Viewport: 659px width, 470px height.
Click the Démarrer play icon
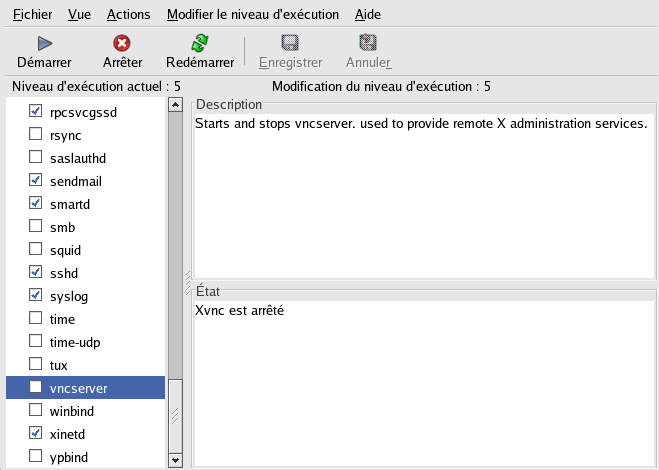pyautogui.click(x=44, y=43)
